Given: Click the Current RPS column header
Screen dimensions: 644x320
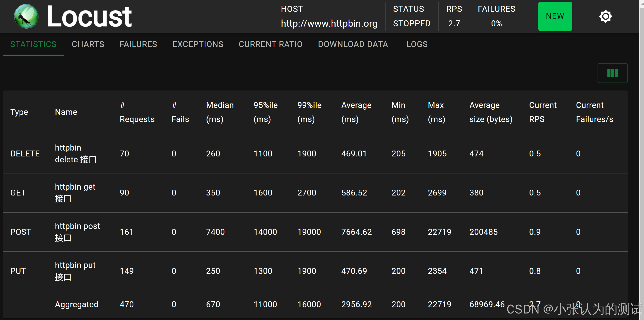Looking at the screenshot, I should [543, 112].
